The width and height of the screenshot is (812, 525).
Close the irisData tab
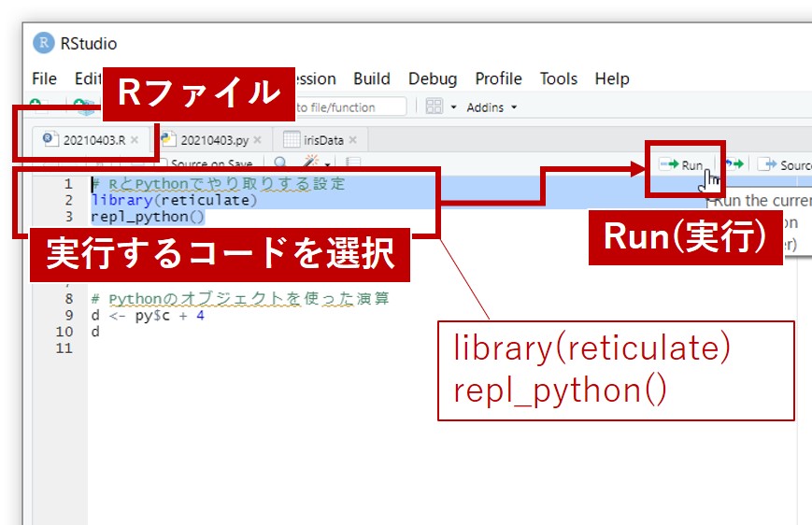click(x=354, y=140)
